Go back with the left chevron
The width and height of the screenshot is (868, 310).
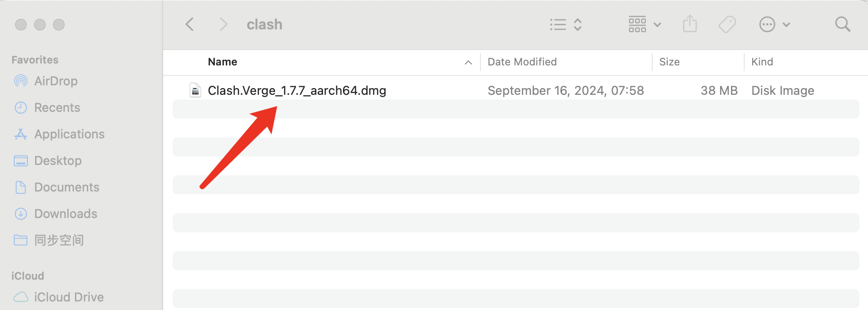click(190, 24)
